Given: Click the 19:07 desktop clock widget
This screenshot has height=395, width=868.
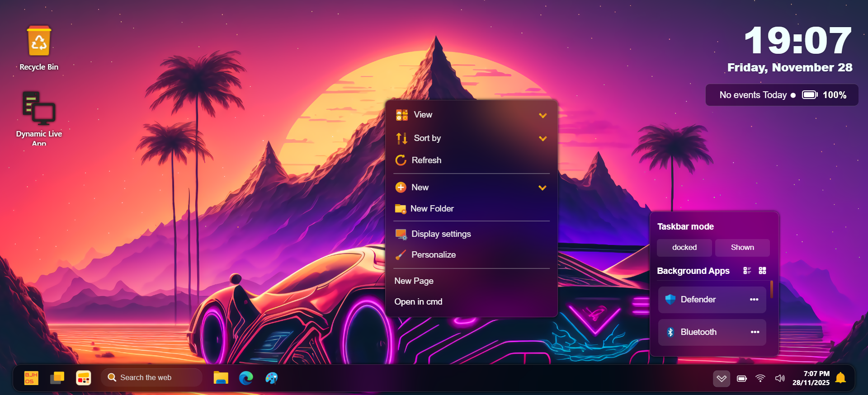Looking at the screenshot, I should click(798, 41).
